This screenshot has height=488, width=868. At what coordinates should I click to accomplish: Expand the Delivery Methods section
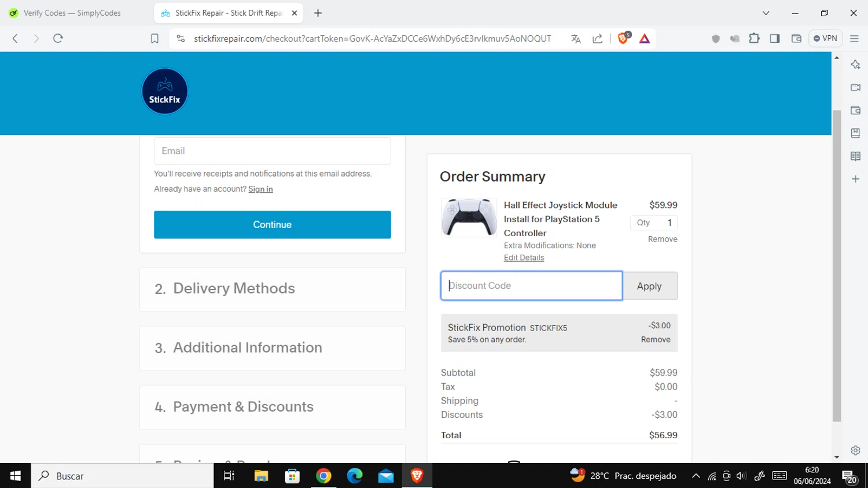click(x=272, y=289)
